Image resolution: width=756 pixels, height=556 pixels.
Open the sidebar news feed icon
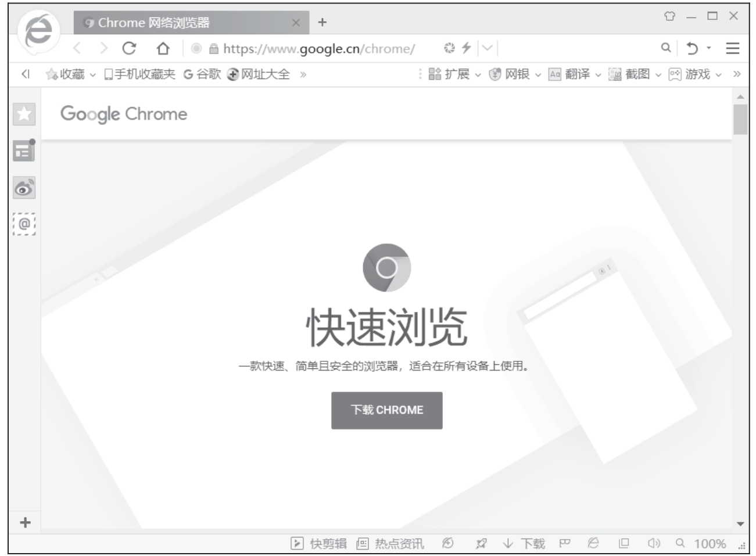click(24, 150)
